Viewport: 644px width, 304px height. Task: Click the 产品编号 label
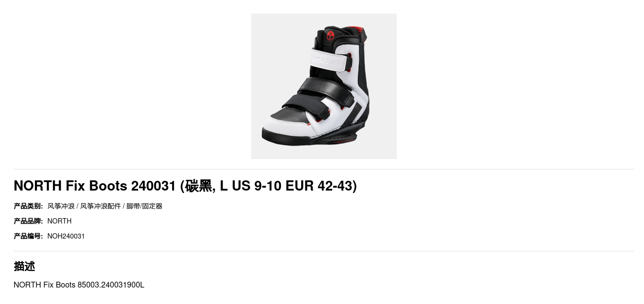click(28, 236)
